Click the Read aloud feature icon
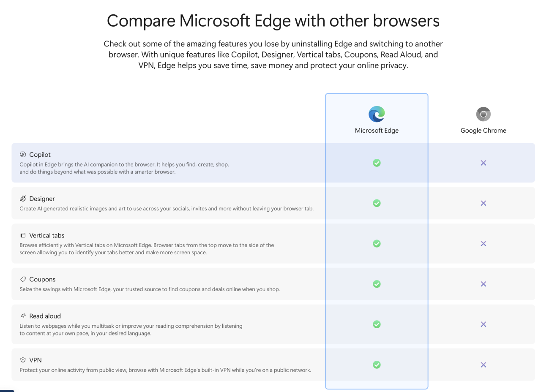The image size is (541, 392). 23,316
